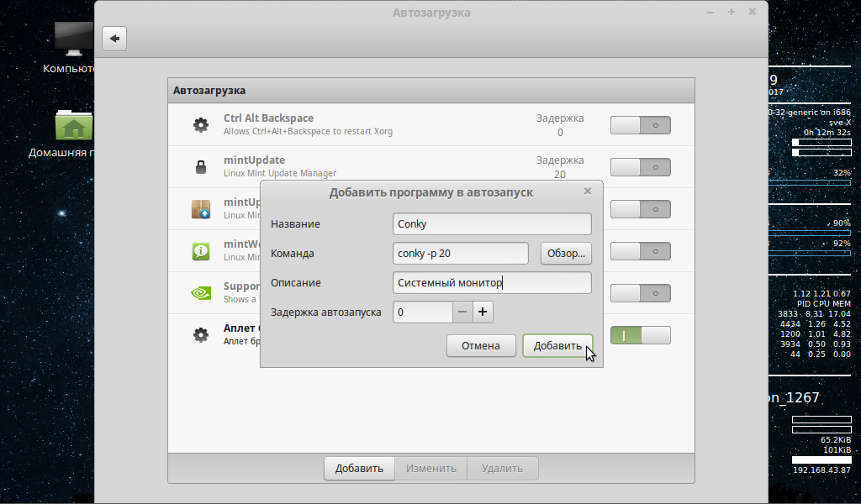Open the Домашняя папка folder
Image resolution: width=861 pixels, height=504 pixels.
(74, 126)
